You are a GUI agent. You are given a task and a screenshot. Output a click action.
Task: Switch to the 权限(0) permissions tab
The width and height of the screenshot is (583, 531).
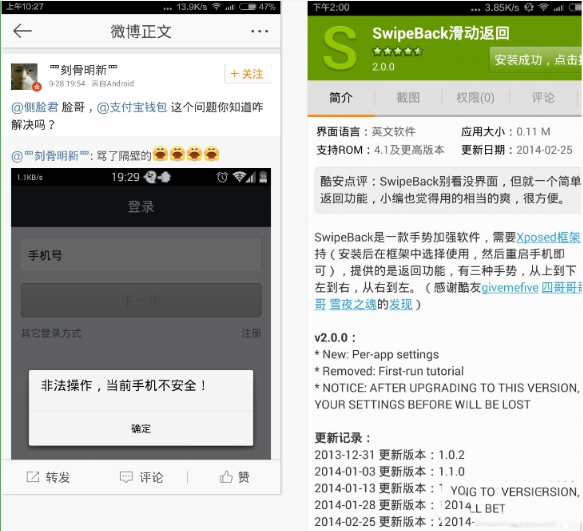point(475,98)
